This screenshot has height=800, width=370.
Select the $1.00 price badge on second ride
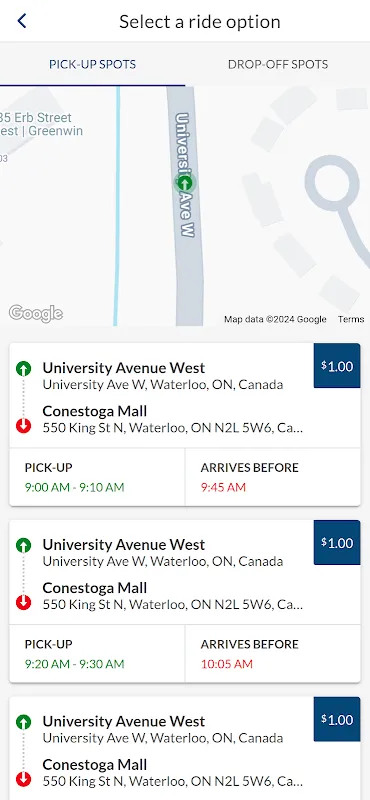(x=337, y=542)
